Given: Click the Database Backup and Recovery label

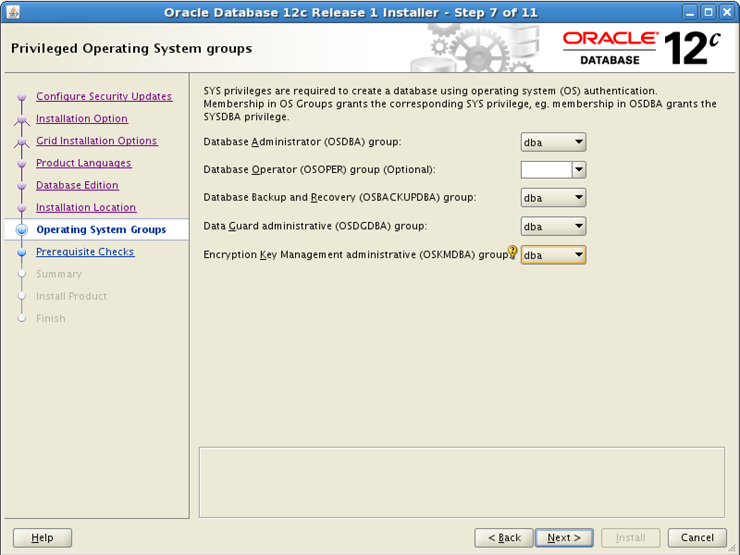Looking at the screenshot, I should pyautogui.click(x=340, y=197).
